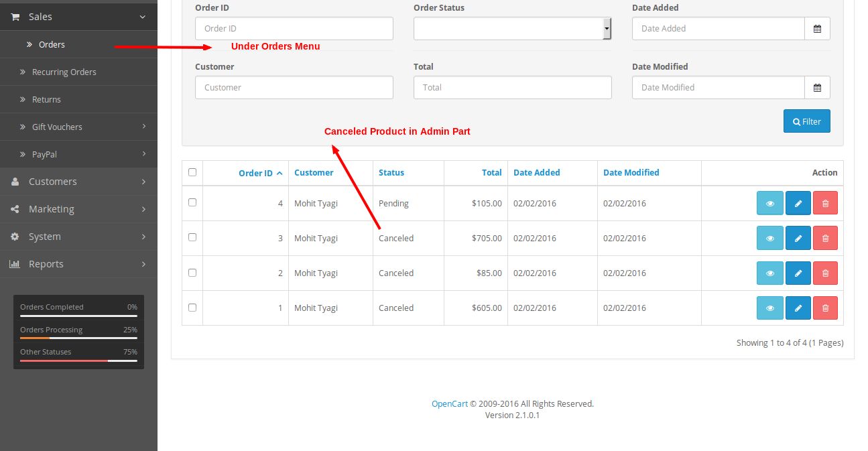Screen dimensions: 868x451
Task: Sort by Total column header
Action: tap(492, 172)
